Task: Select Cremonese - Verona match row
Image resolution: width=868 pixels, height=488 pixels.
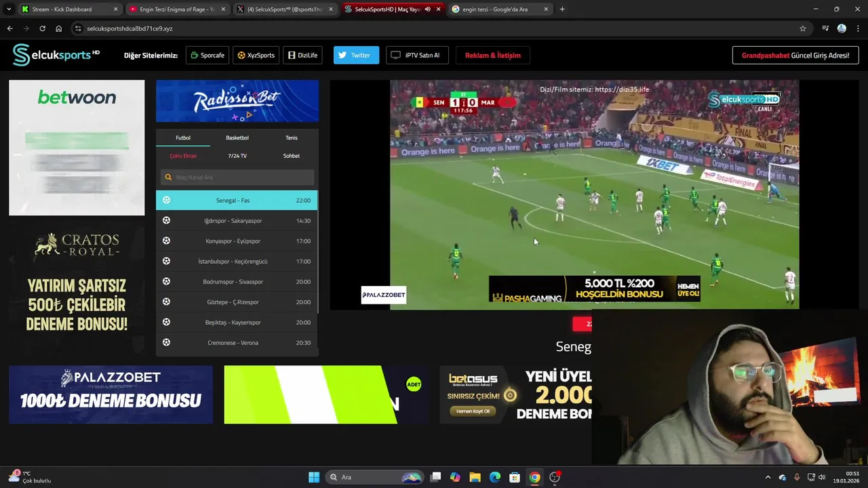Action: 237,342
